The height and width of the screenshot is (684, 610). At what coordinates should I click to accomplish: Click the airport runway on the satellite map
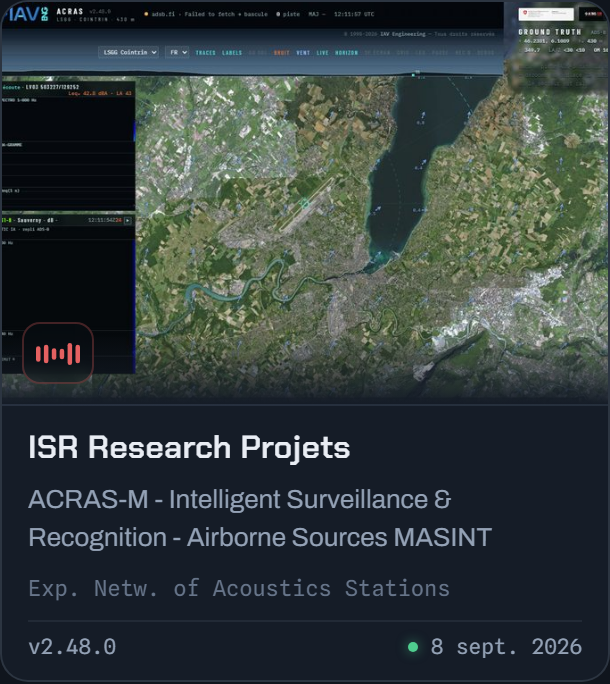click(x=307, y=203)
